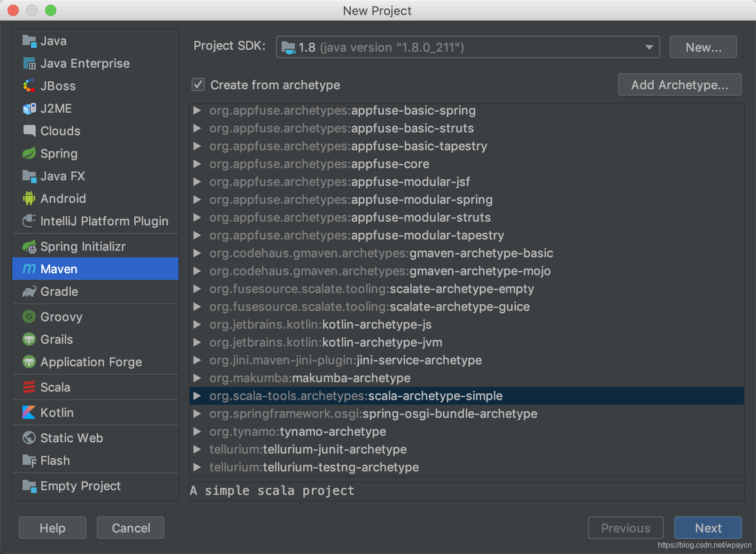This screenshot has width=756, height=554.
Task: Uncheck Create from archetype checkbox
Action: (198, 85)
